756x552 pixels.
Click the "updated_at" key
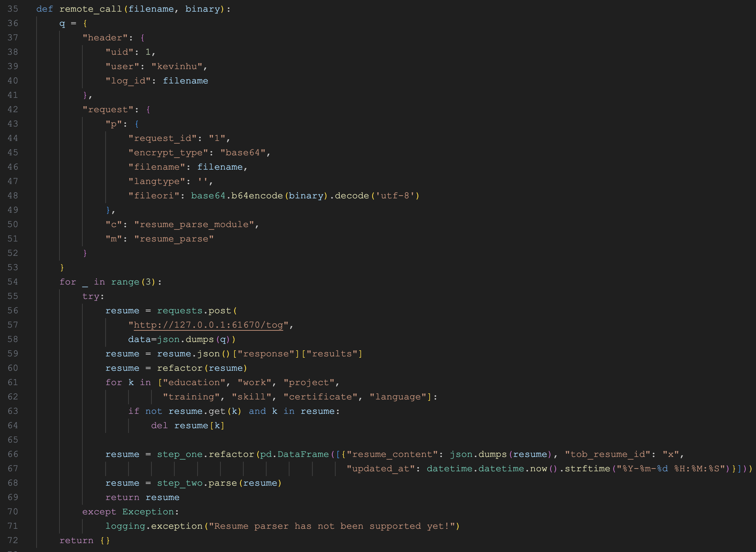coord(381,469)
